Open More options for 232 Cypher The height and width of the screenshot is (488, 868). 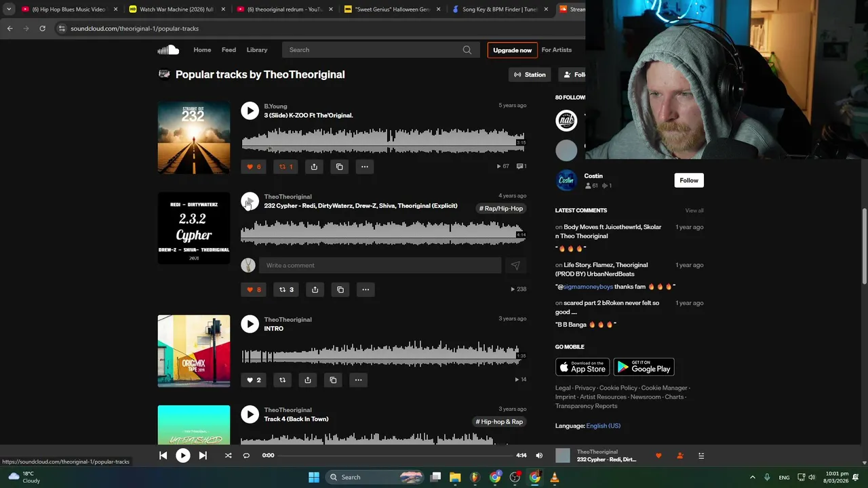366,289
